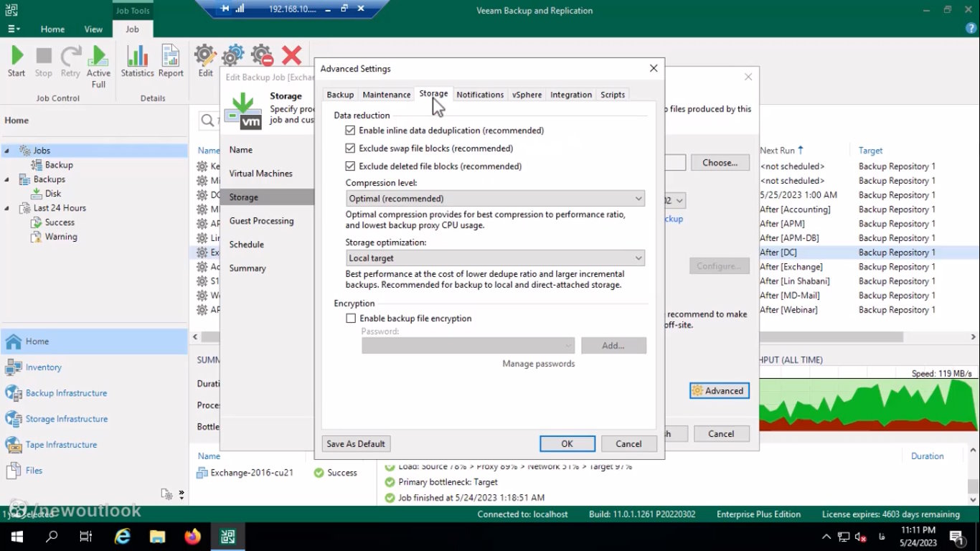The height and width of the screenshot is (551, 980).
Task: Switch to the Backup tab
Action: click(x=340, y=95)
